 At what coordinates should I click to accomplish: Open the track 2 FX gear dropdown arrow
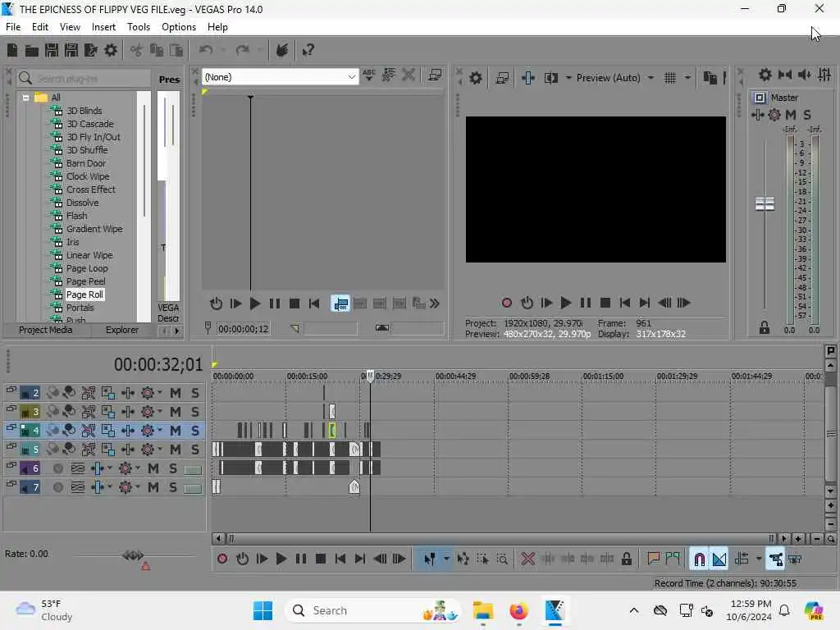click(x=160, y=393)
